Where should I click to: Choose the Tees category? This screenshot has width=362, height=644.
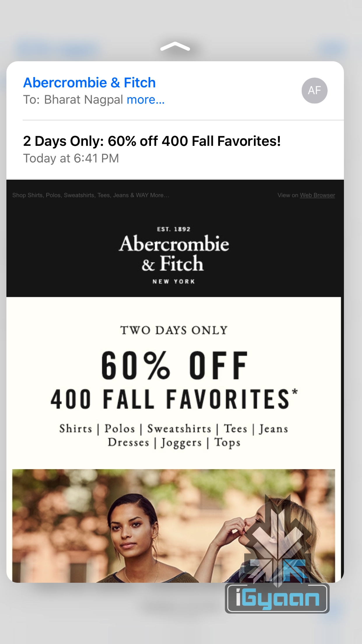(x=235, y=429)
